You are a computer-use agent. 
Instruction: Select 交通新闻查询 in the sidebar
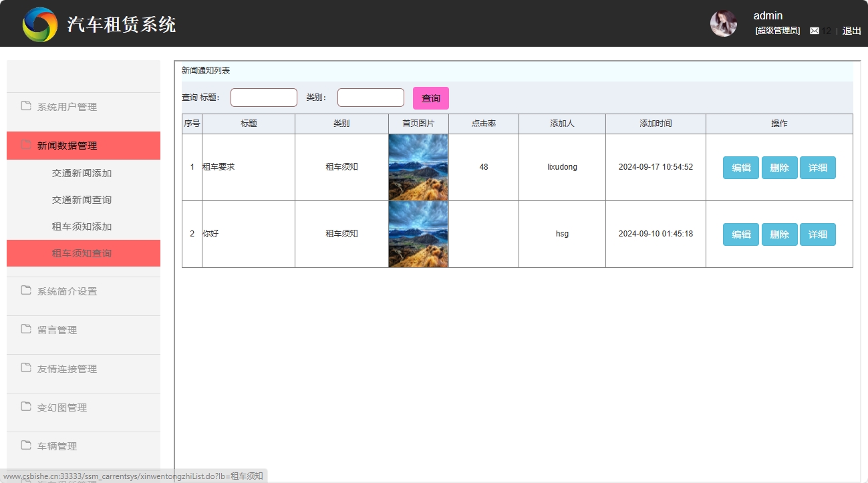(82, 200)
